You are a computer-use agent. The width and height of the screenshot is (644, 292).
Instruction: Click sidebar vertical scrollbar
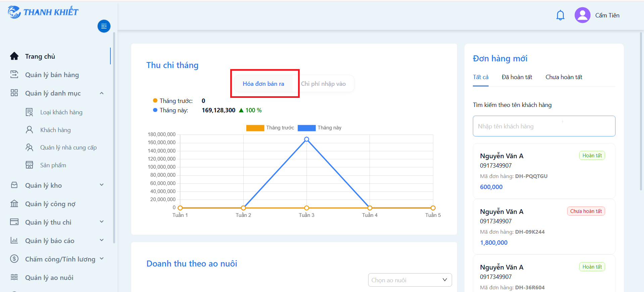(x=114, y=137)
